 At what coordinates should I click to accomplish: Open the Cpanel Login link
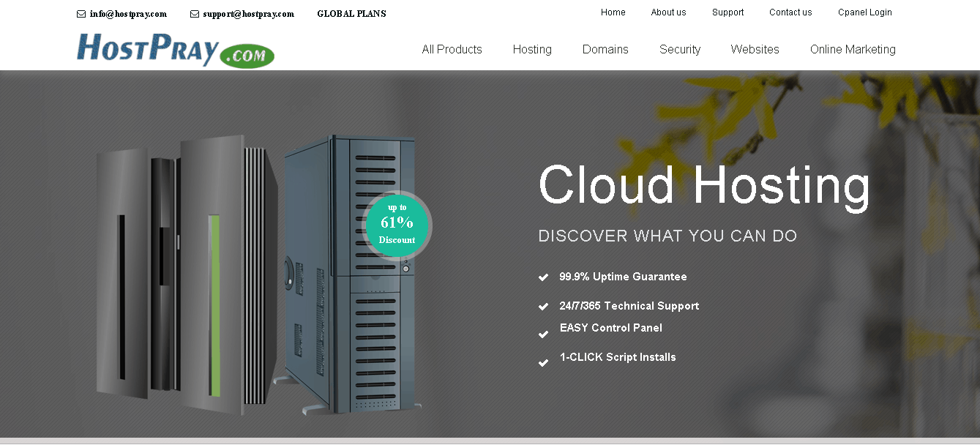coord(865,12)
